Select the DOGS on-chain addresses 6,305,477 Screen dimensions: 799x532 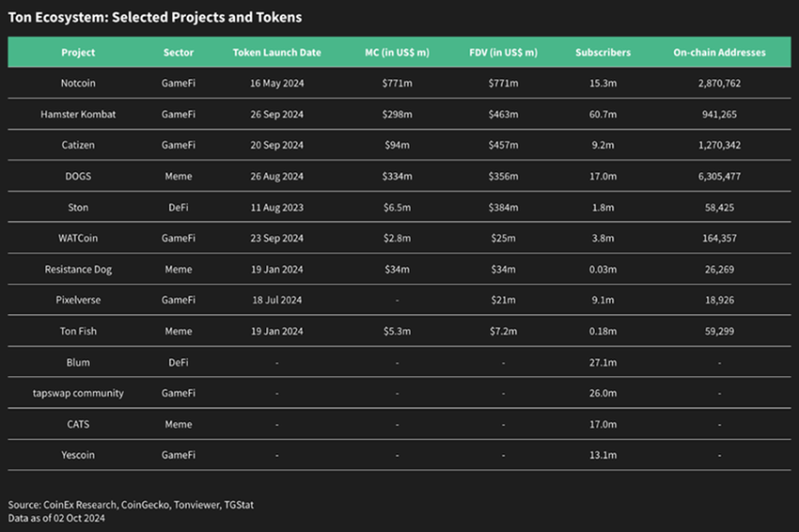[719, 177]
